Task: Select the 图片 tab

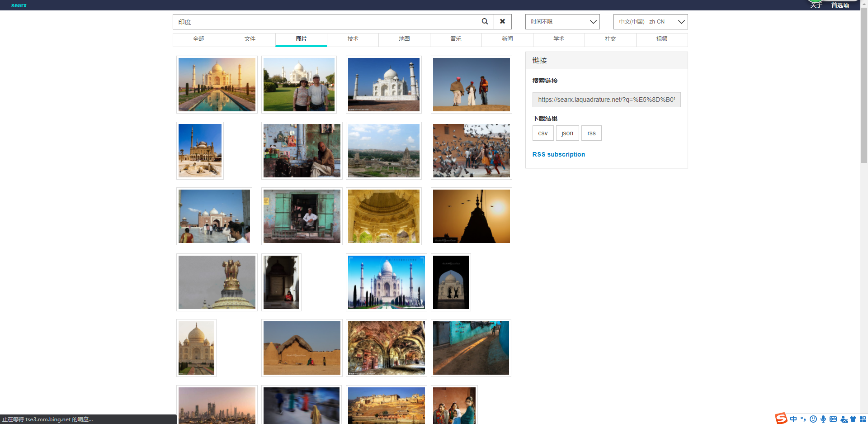Action: click(x=302, y=39)
